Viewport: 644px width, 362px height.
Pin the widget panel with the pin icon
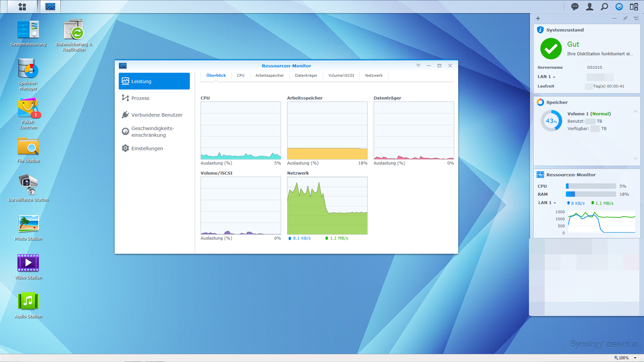point(625,18)
